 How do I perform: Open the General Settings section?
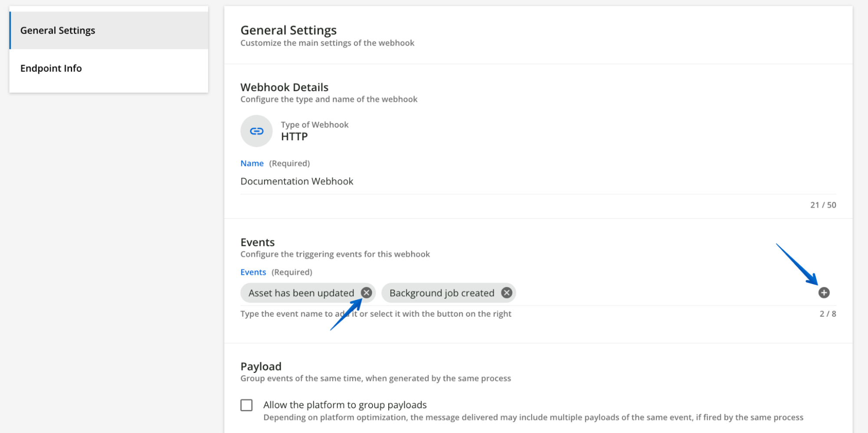(57, 30)
